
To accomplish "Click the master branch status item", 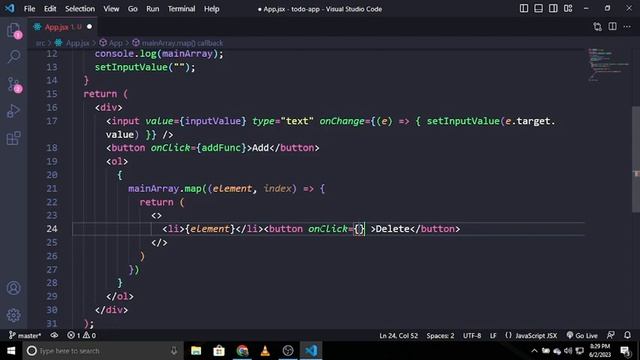I will 25,336.
